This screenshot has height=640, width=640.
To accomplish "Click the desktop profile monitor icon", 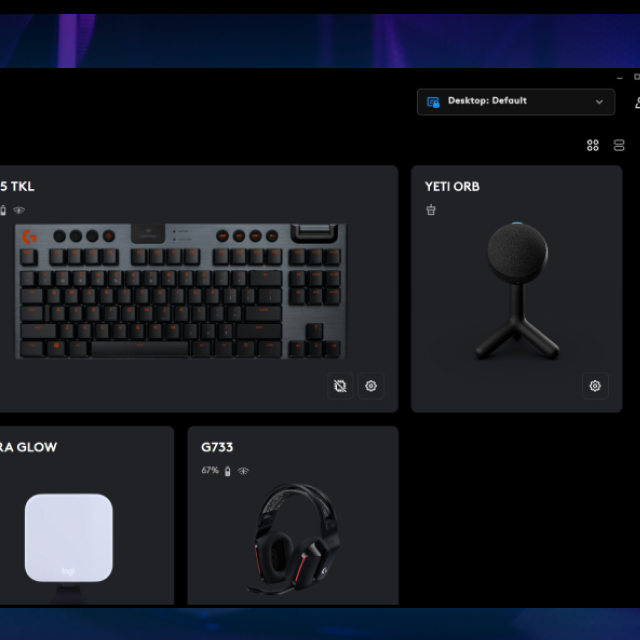I will click(x=433, y=102).
